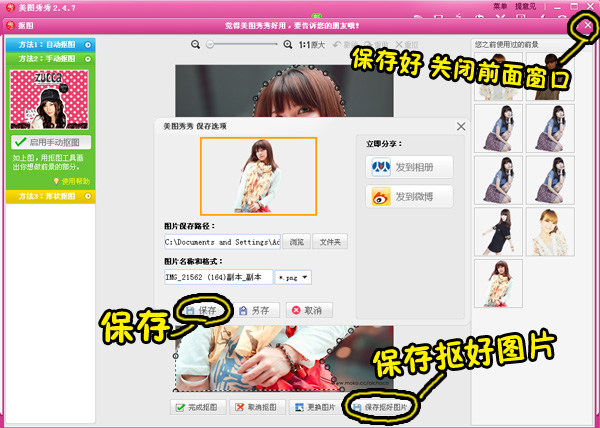Open the 使用帮助 help link
Viewport: 600px width, 428px height.
click(70, 181)
